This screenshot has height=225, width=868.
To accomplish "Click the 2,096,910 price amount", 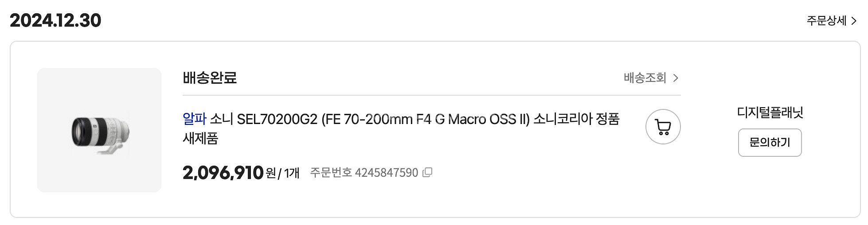I will click(223, 173).
